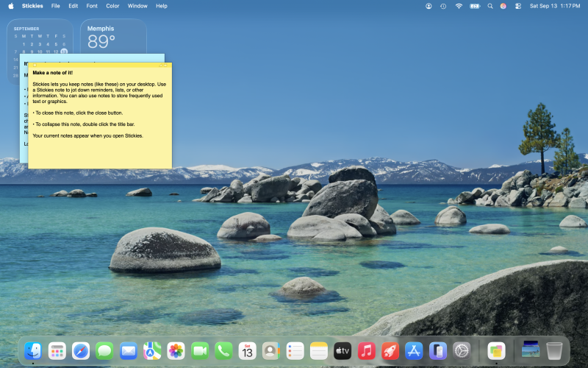Open the File menu
This screenshot has width=588, height=368.
point(56,6)
